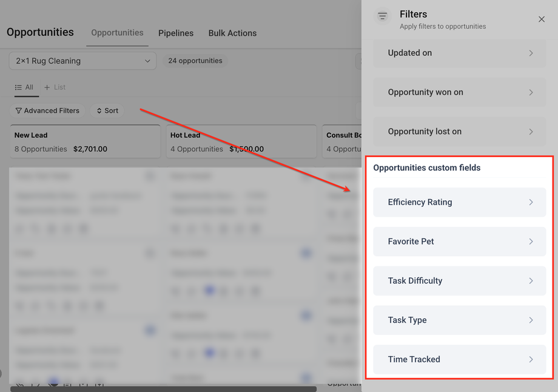Expand the Opportunity lost on filter
Viewport: 558px width, 392px height.
tap(459, 132)
